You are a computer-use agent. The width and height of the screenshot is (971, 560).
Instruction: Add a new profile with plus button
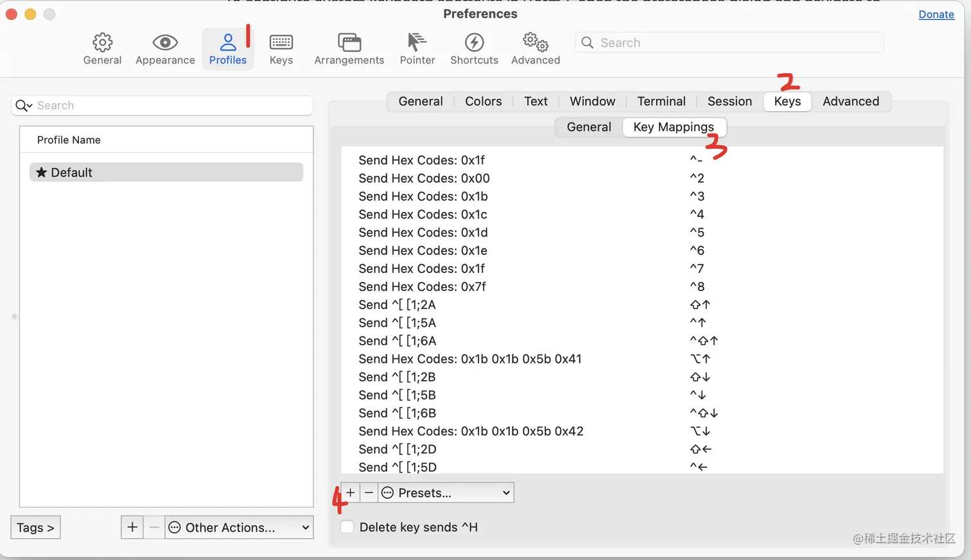[x=132, y=527]
